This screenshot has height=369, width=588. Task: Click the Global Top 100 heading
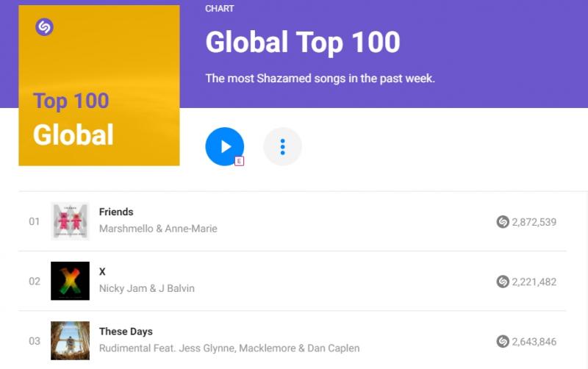[303, 43]
